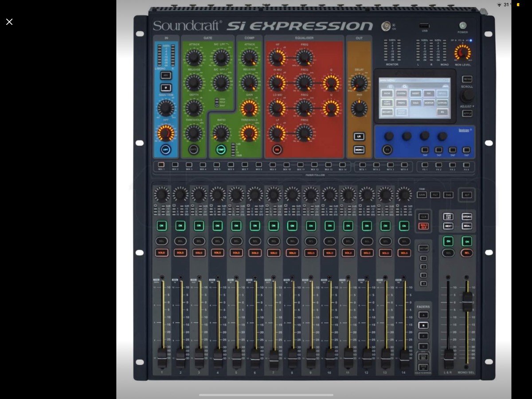Toggle the ON button for channel 1
The height and width of the screenshot is (399, 532).
coord(162,226)
